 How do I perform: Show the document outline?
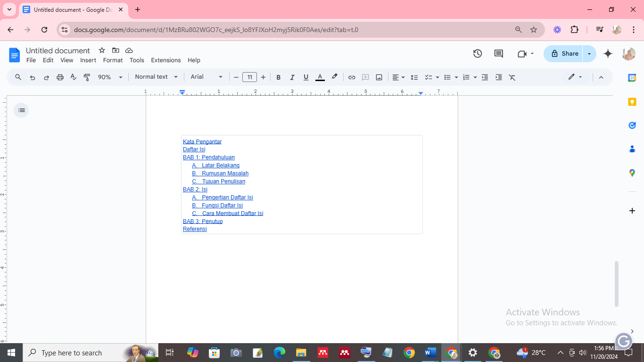point(21,110)
